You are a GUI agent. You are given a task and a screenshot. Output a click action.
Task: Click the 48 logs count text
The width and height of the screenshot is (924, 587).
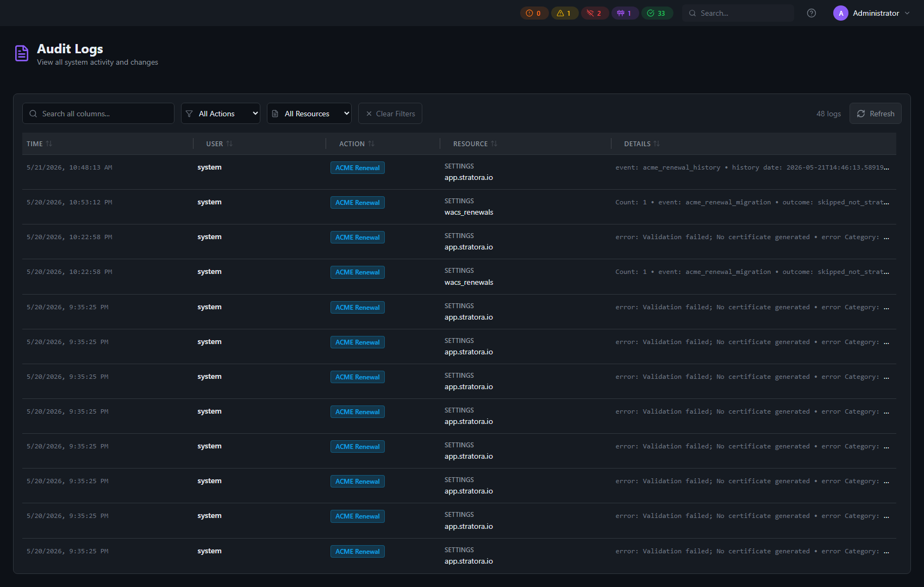[828, 114]
